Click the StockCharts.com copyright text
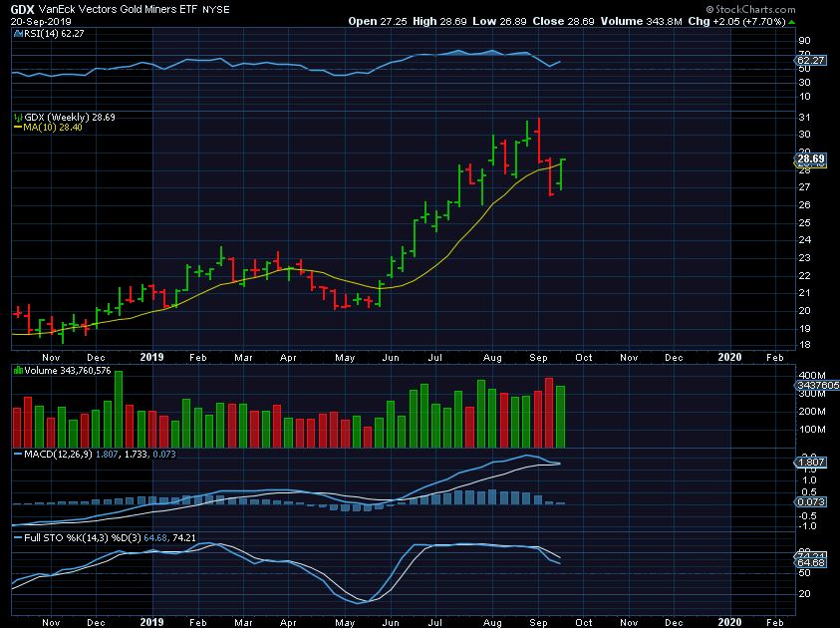840x628 pixels. [750, 9]
